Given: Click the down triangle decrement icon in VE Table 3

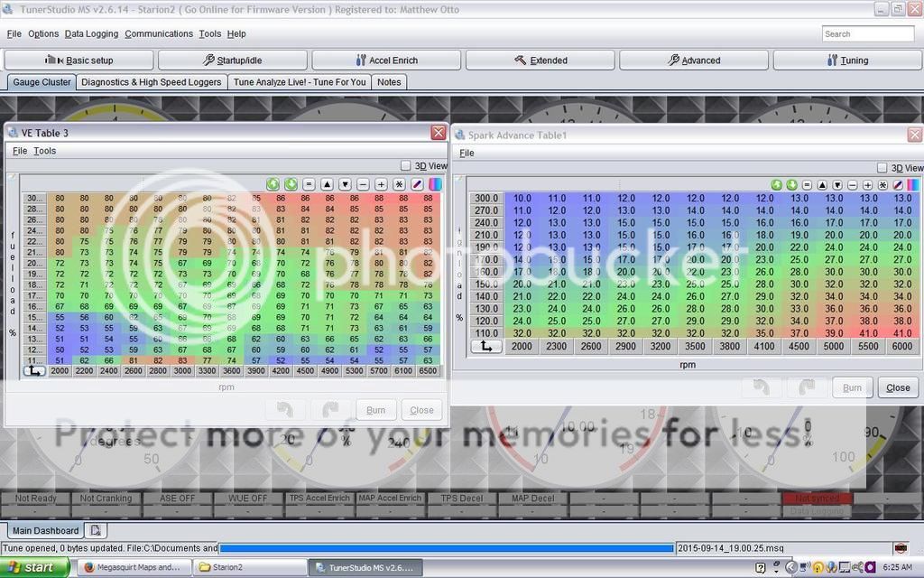Looking at the screenshot, I should point(345,184).
